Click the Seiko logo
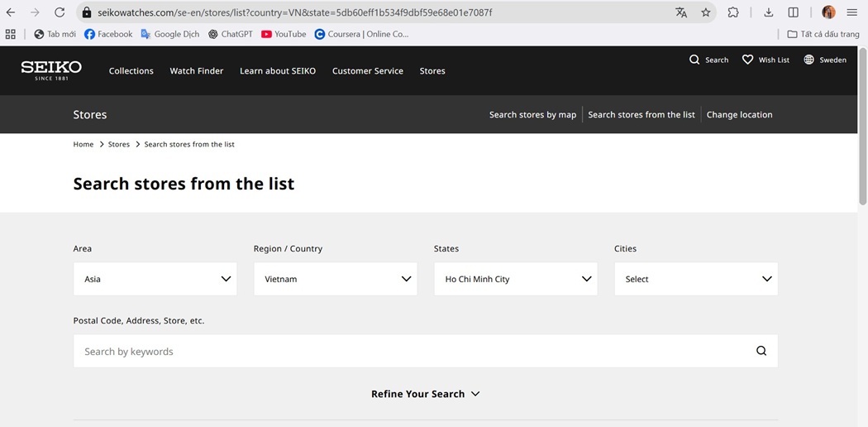Viewport: 868px width, 427px height. coord(51,70)
